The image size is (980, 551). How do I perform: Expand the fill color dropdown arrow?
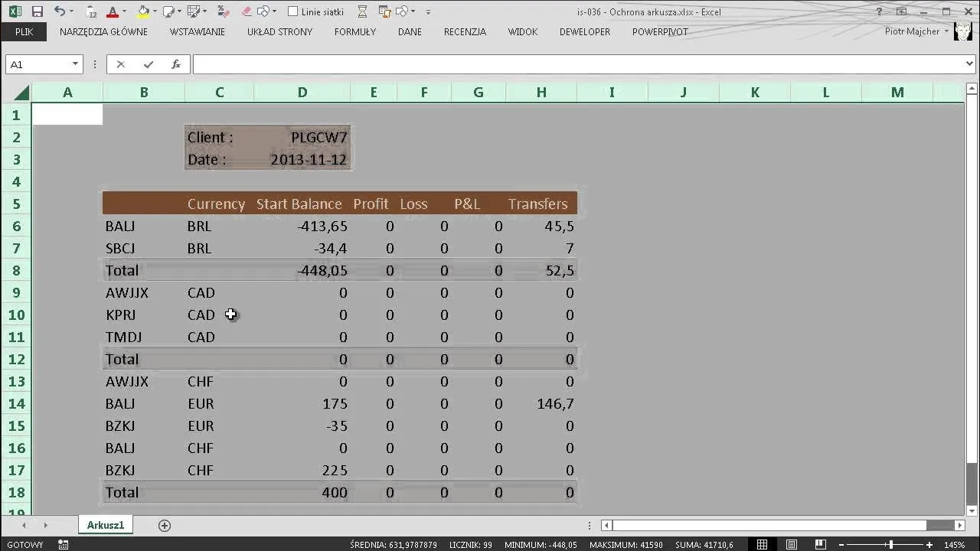155,12
